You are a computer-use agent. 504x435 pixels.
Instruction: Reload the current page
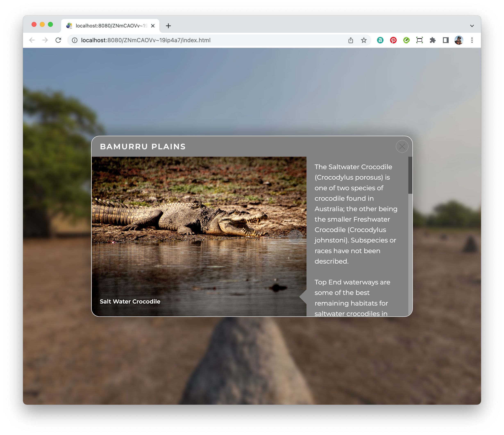[x=58, y=40]
